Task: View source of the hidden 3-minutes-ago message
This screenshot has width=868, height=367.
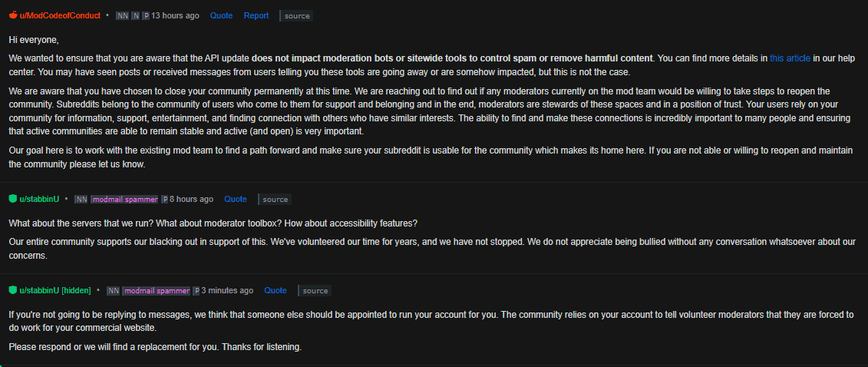Action: click(x=315, y=290)
